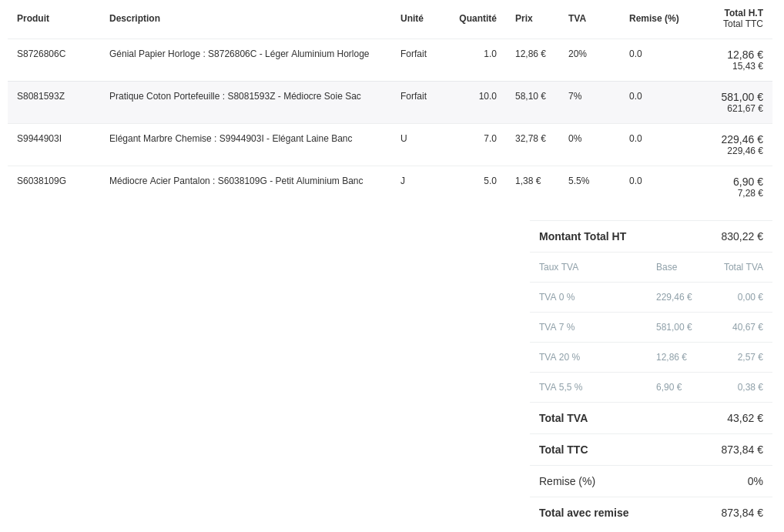The height and width of the screenshot is (532, 784).
Task: Click the Unité column header
Action: click(411, 18)
